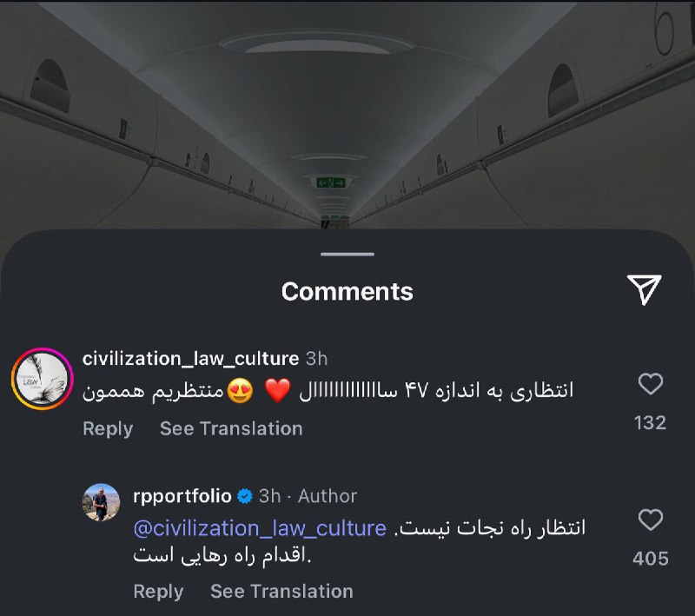Like rpportfolio's reply with the heart
This screenshot has height=616, width=695.
coord(650,520)
